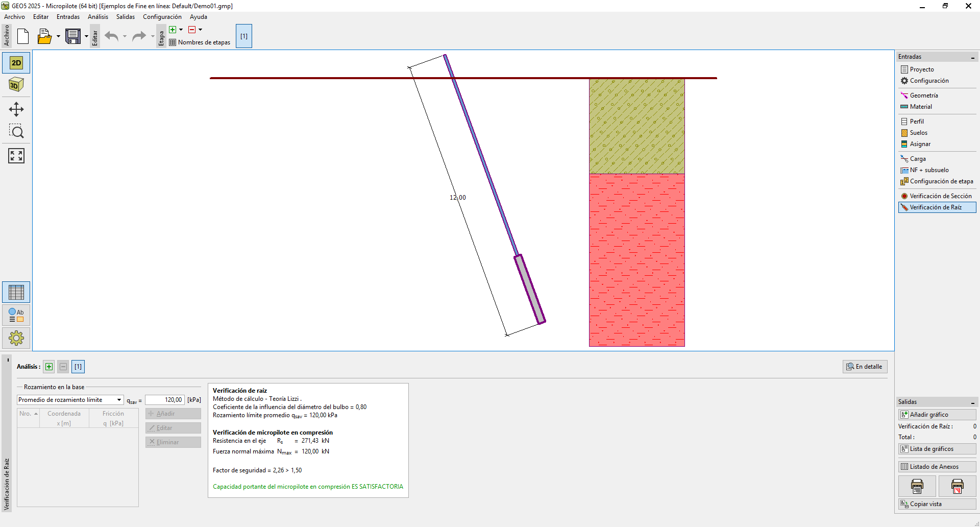Image resolution: width=980 pixels, height=527 pixels.
Task: Fit drawing to window extents
Action: [16, 156]
